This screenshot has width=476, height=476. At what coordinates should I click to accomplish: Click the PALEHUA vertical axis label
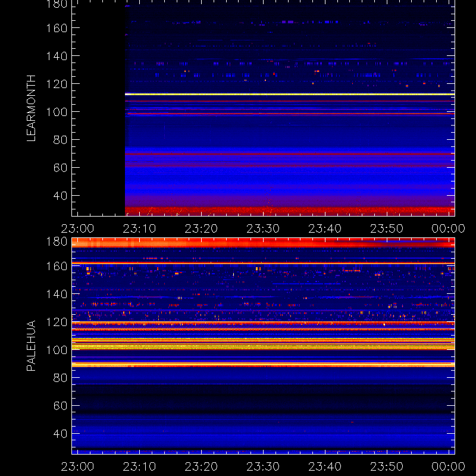tap(31, 346)
